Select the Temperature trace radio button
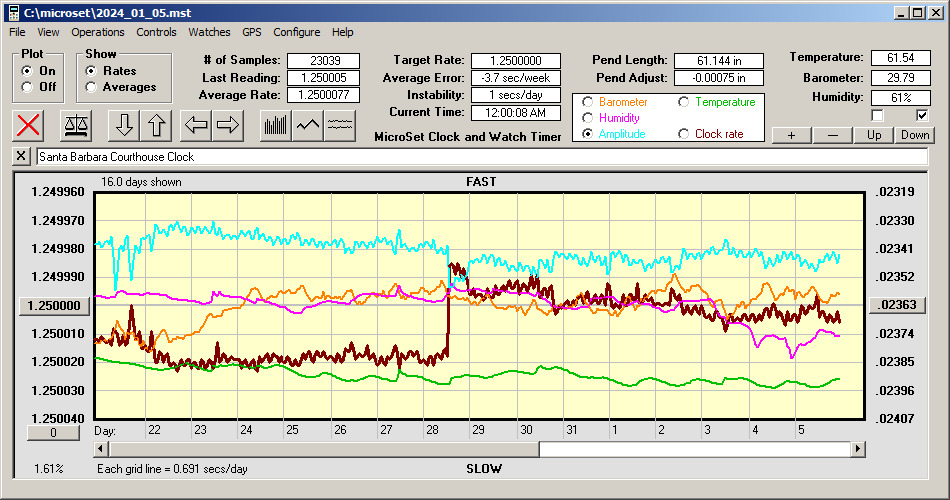The height and width of the screenshot is (500, 950). coord(683,102)
